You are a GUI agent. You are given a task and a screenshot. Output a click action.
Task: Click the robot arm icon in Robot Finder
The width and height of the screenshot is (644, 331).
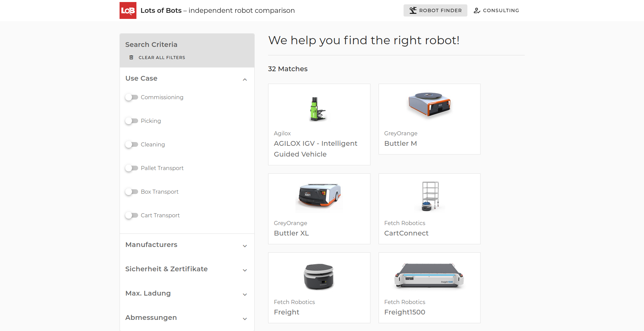(x=413, y=10)
